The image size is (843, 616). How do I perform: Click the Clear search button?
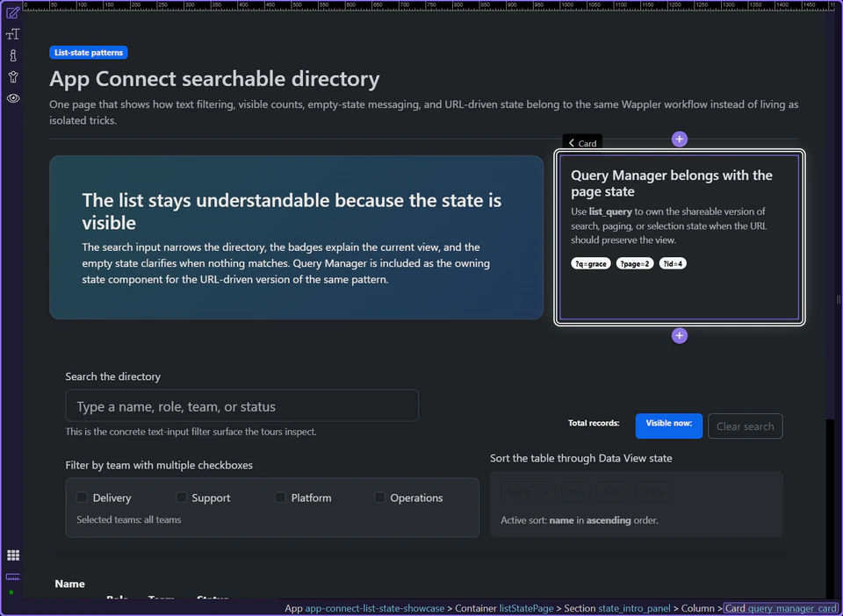[746, 426]
